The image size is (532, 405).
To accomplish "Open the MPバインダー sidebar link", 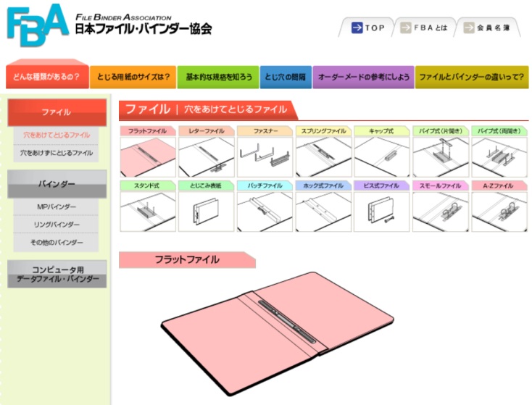I will coord(57,207).
